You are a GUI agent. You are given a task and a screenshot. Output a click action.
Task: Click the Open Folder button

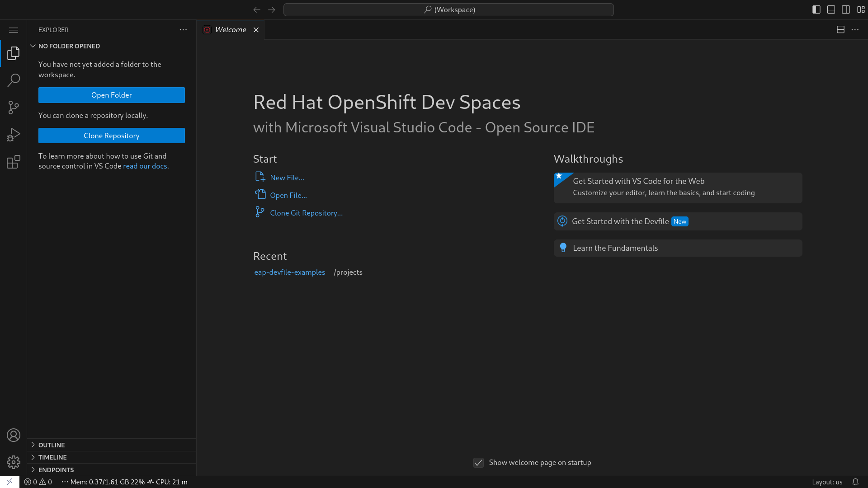click(x=111, y=95)
